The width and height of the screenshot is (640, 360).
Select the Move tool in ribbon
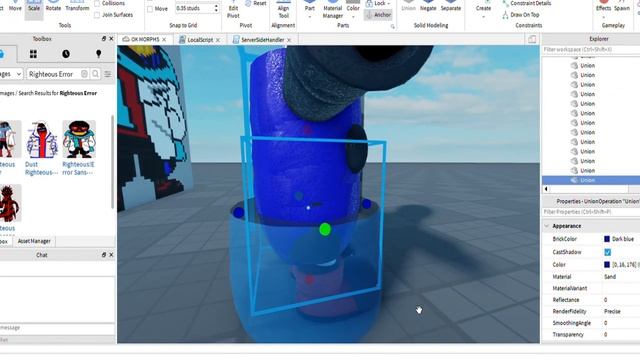(15, 6)
